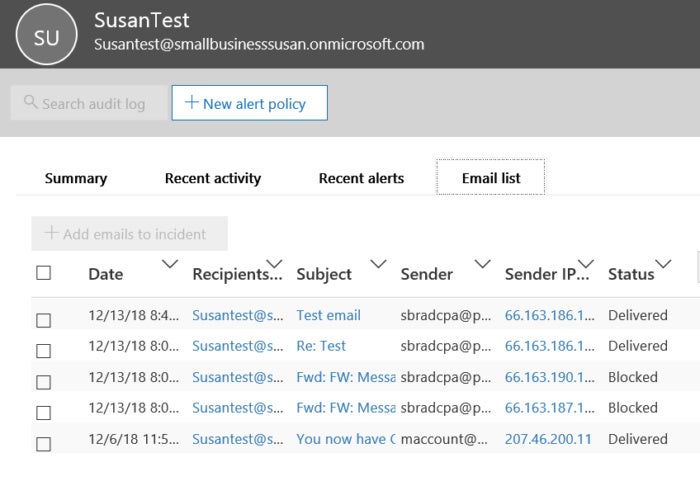The height and width of the screenshot is (486, 700).
Task: Open the Status column filter chevron
Action: click(663, 264)
